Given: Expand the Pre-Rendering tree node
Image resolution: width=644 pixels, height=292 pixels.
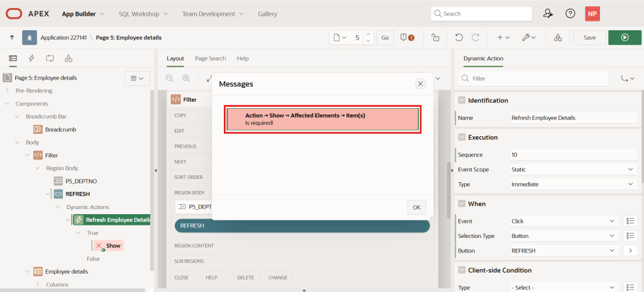Looking at the screenshot, I should click(x=8, y=90).
